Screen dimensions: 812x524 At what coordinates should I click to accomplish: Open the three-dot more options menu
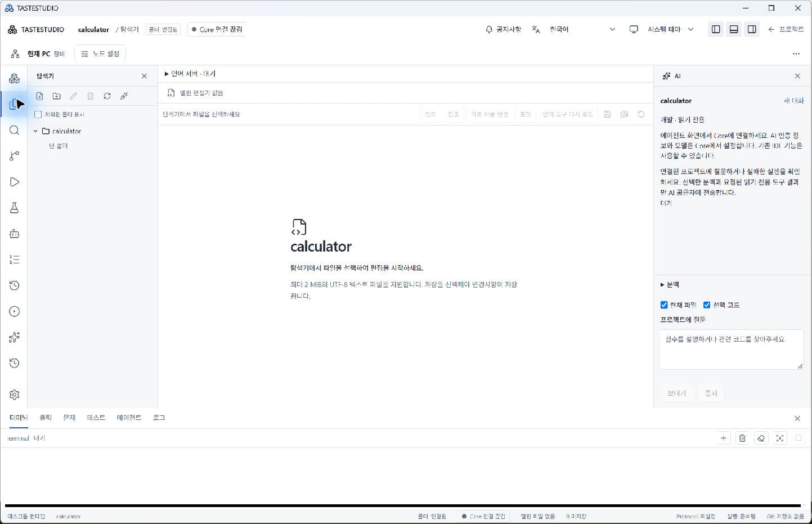pyautogui.click(x=796, y=54)
